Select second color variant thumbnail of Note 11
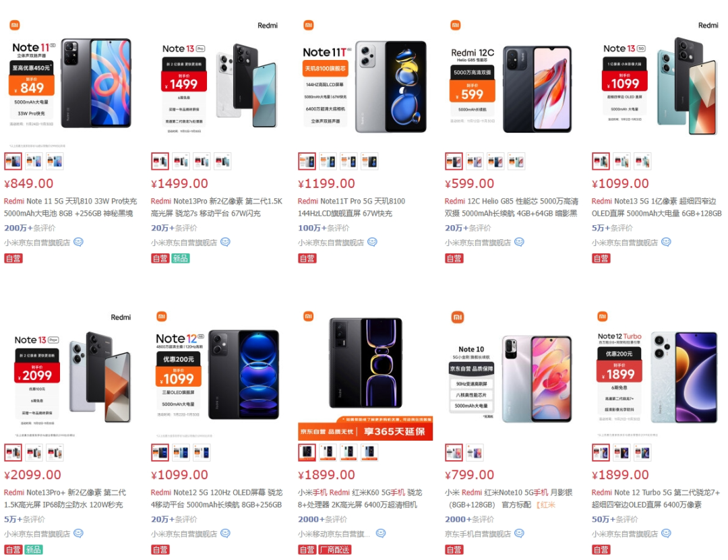 (34, 161)
